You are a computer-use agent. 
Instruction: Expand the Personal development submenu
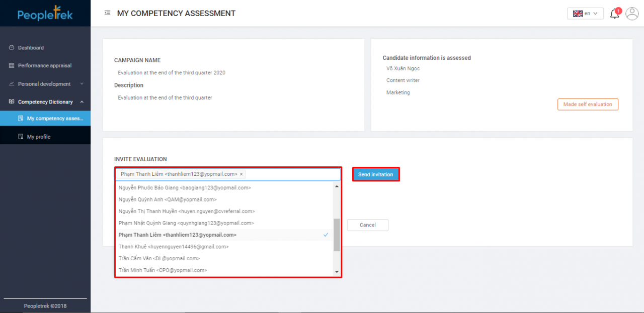82,84
